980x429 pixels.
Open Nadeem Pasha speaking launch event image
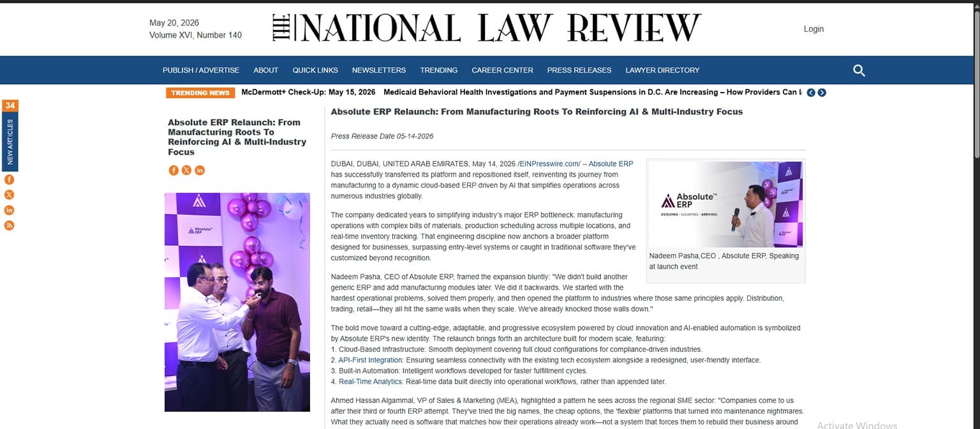click(x=726, y=204)
